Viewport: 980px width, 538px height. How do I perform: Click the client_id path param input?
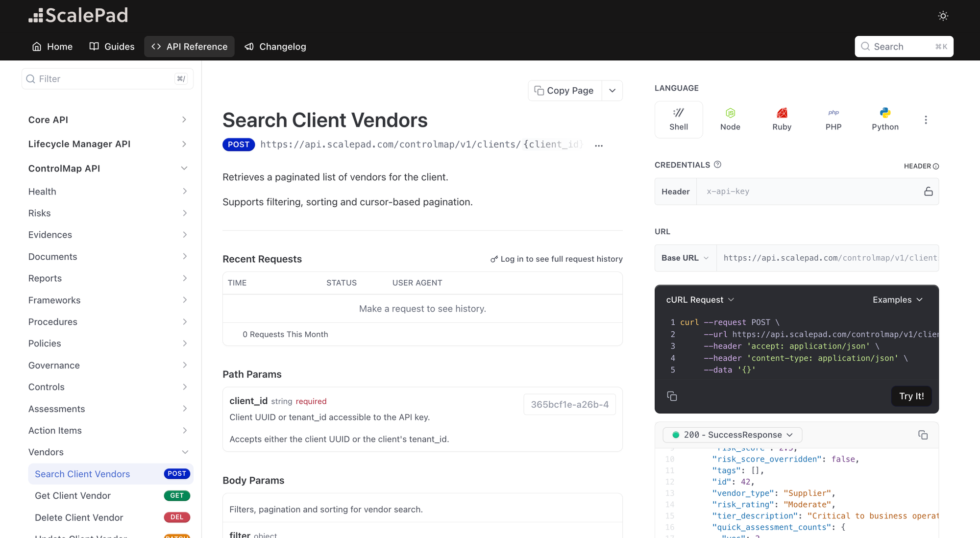tap(569, 405)
